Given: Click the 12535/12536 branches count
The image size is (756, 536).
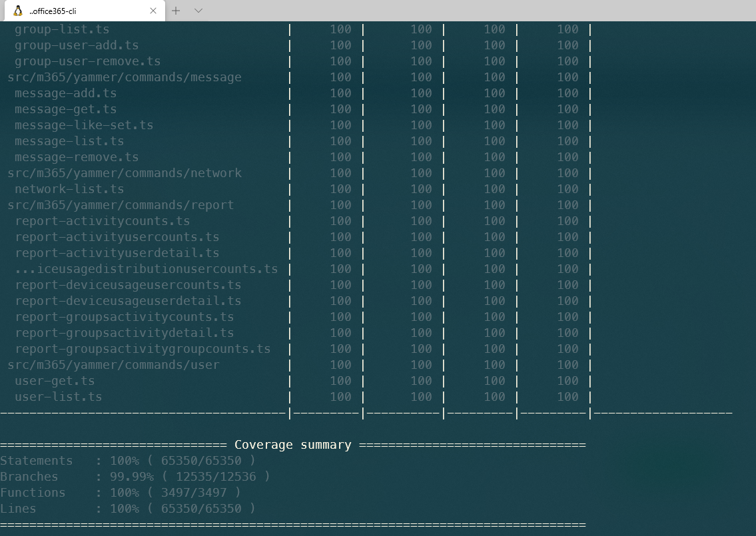Looking at the screenshot, I should pos(216,477).
